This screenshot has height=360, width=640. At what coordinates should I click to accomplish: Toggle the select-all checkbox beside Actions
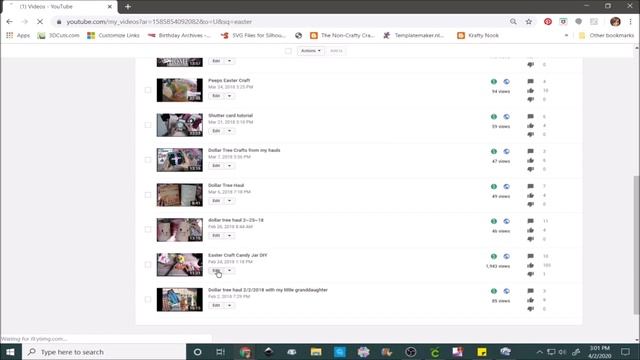point(288,51)
